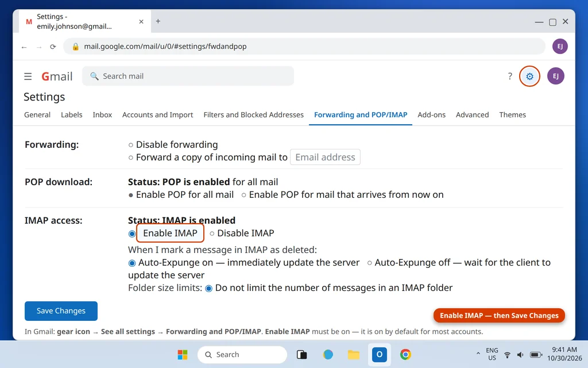588x368 pixels.
Task: Switch to Outlook on the taskbar
Action: (x=379, y=354)
